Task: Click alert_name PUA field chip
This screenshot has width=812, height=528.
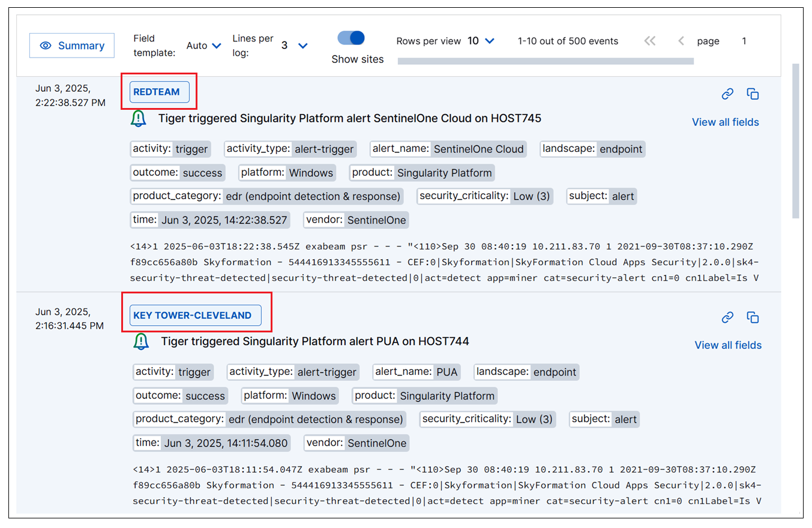Action: coord(417,372)
